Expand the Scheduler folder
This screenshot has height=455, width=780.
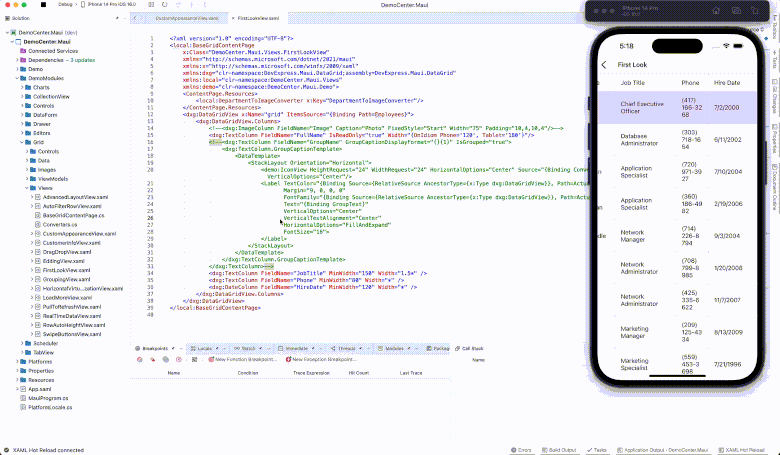coord(22,343)
